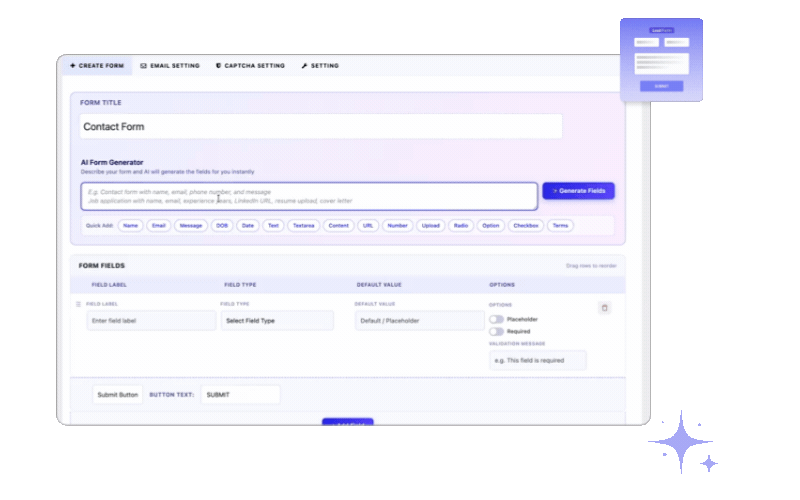
Task: Click the Default / Placeholder input
Action: 420,321
